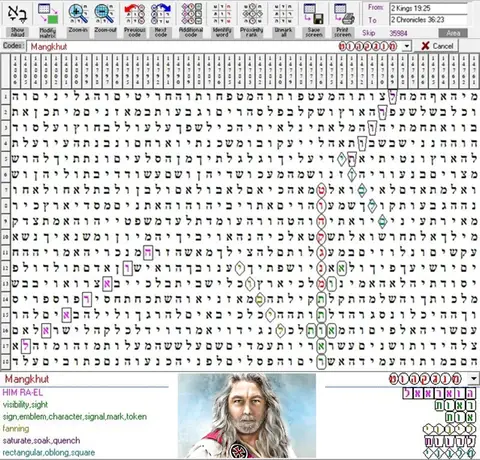Select the HIM RA-EL term
Image resolution: width=480 pixels, height=460 pixels.
(x=23, y=392)
